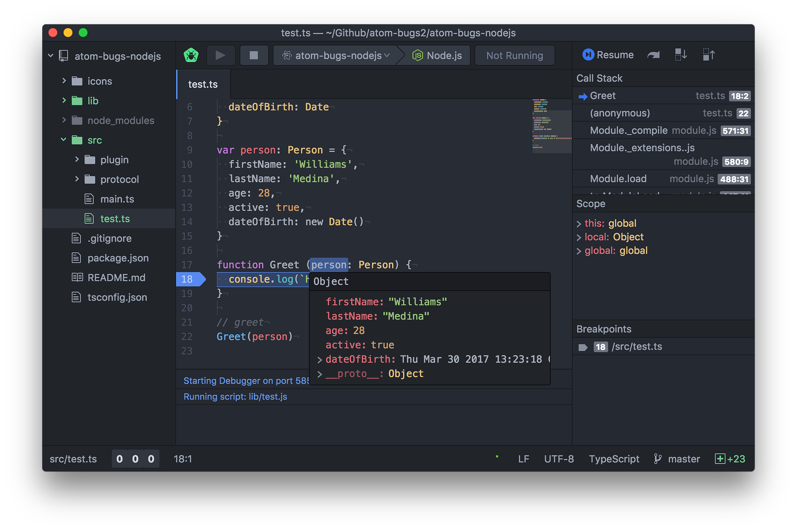Open main.ts in the tree

point(117,199)
